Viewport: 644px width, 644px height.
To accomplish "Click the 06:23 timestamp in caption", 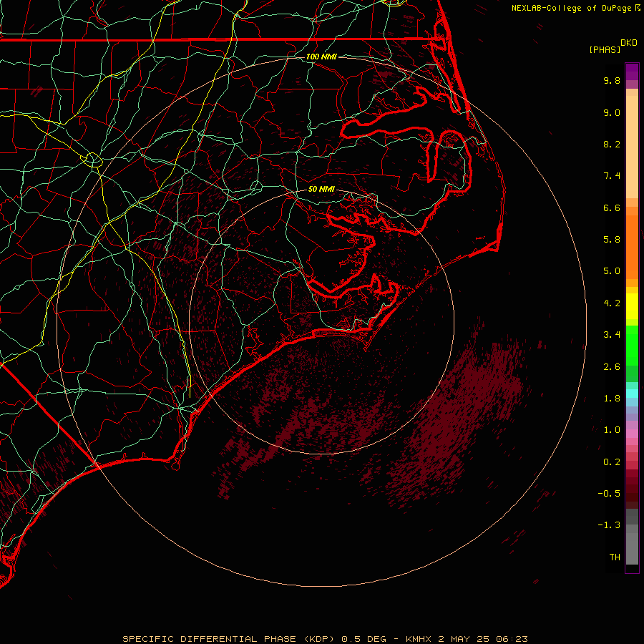I will click(512, 639).
